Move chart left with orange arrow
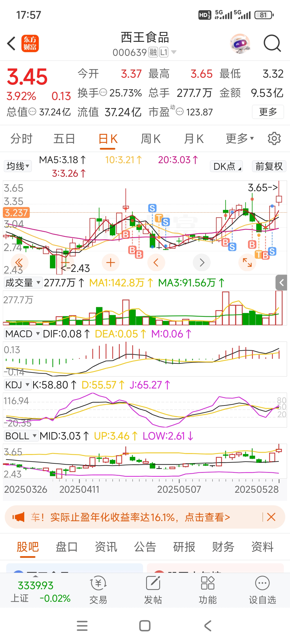This screenshot has height=644, width=290. tap(156, 262)
